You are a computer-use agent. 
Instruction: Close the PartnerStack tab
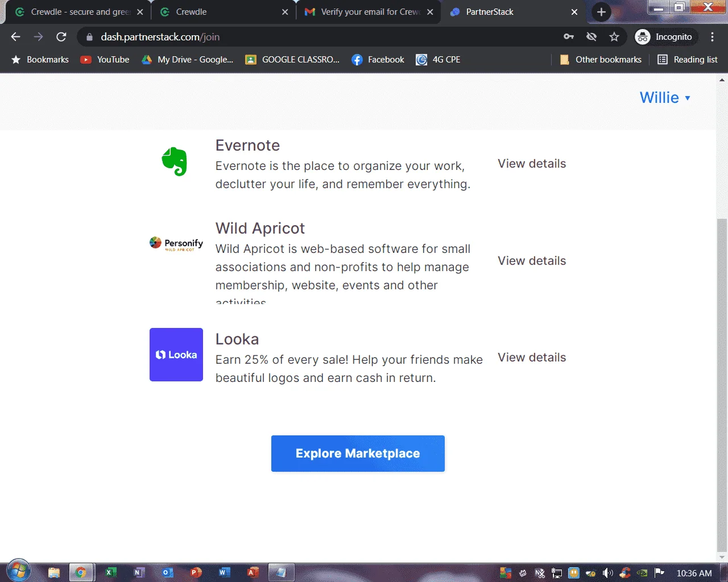click(x=574, y=12)
